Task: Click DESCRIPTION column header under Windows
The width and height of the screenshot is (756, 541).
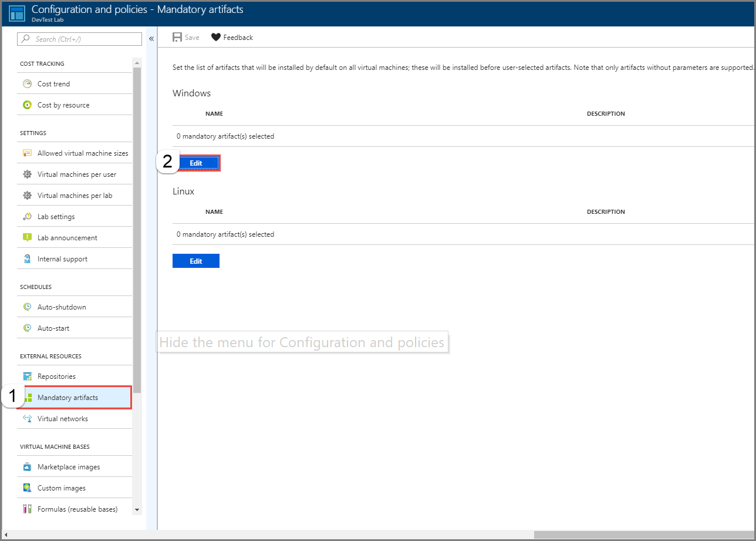Action: [606, 113]
